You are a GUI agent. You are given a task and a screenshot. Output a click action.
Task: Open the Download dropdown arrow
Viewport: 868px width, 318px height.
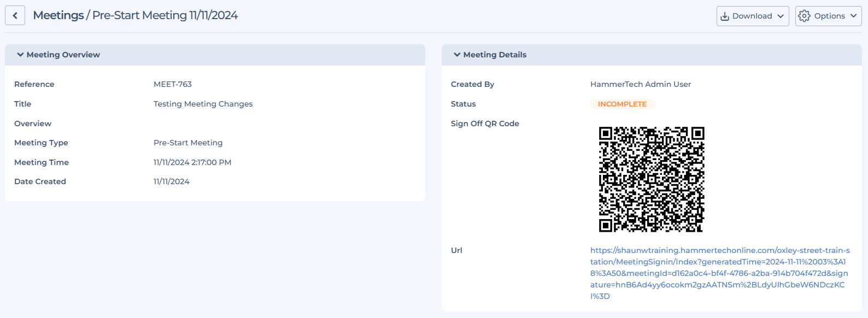(781, 16)
